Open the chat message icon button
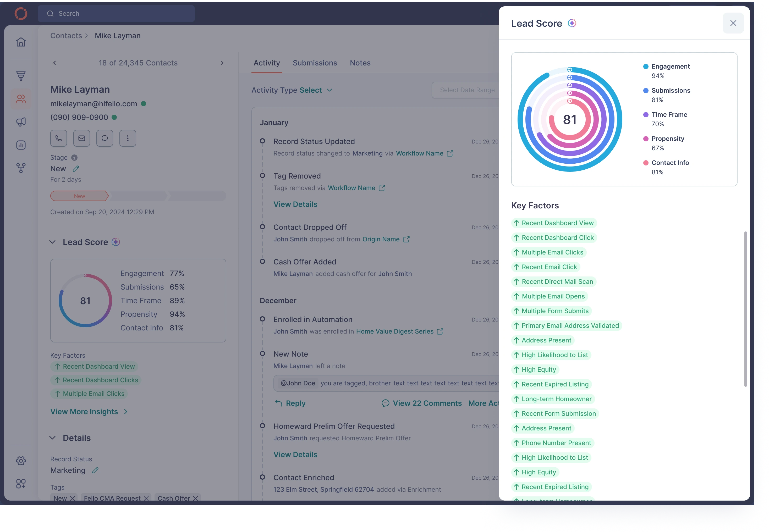This screenshot has width=769, height=532. coord(105,138)
